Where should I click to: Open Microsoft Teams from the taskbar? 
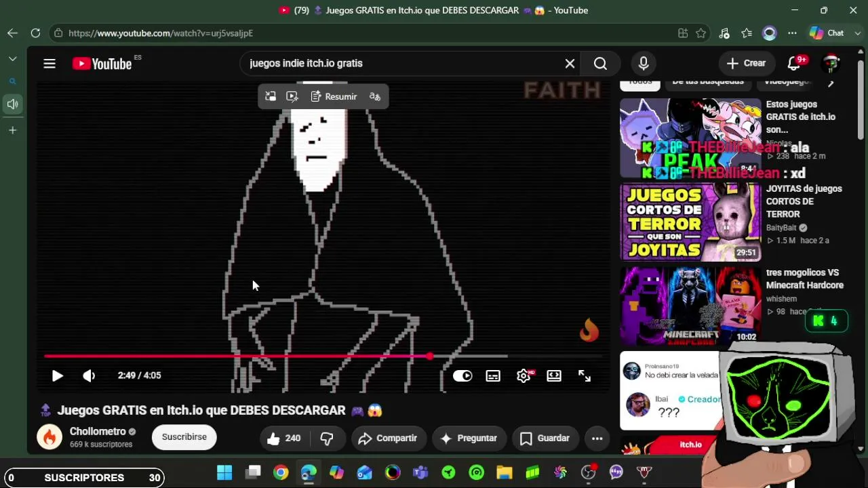click(x=420, y=472)
